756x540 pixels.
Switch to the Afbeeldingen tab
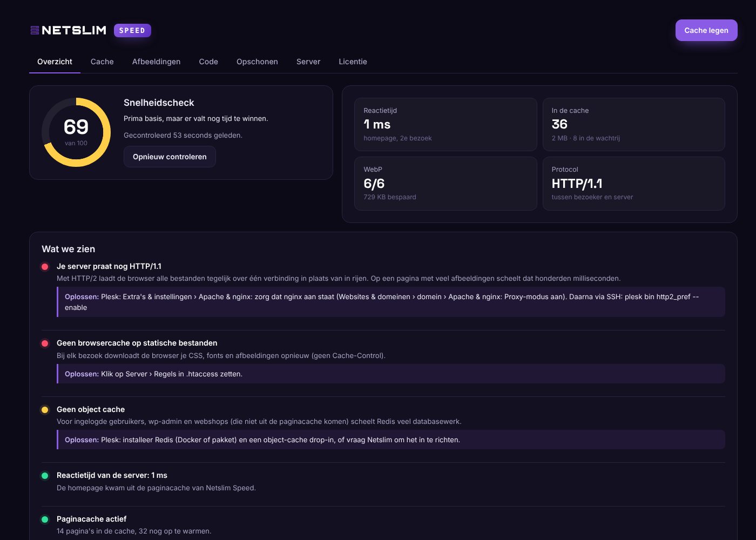[x=157, y=62]
